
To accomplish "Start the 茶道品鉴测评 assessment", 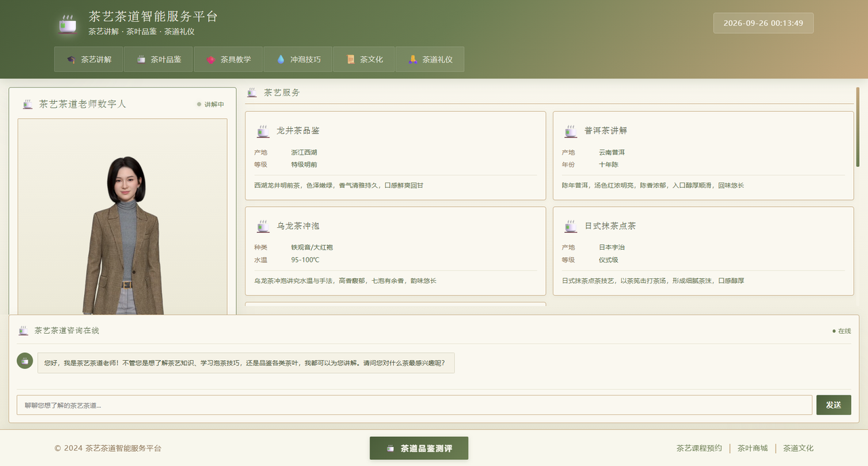I will pos(419,448).
